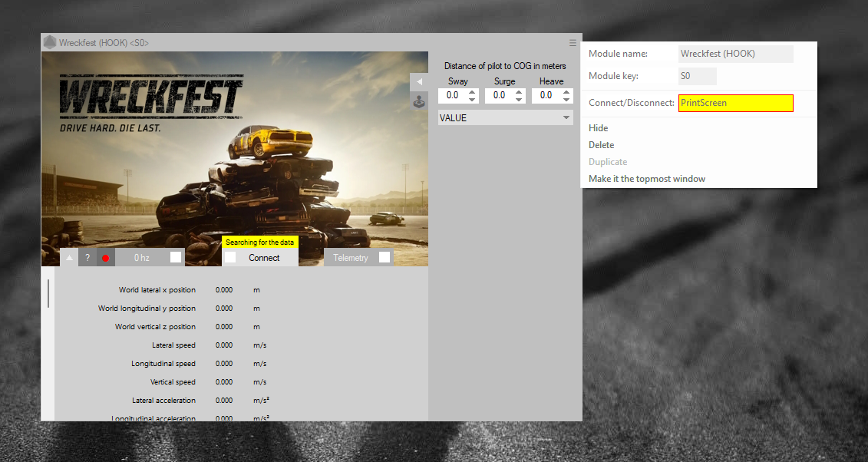This screenshot has width=868, height=462.
Task: Select the Lateral acceleration row
Action: (200, 401)
